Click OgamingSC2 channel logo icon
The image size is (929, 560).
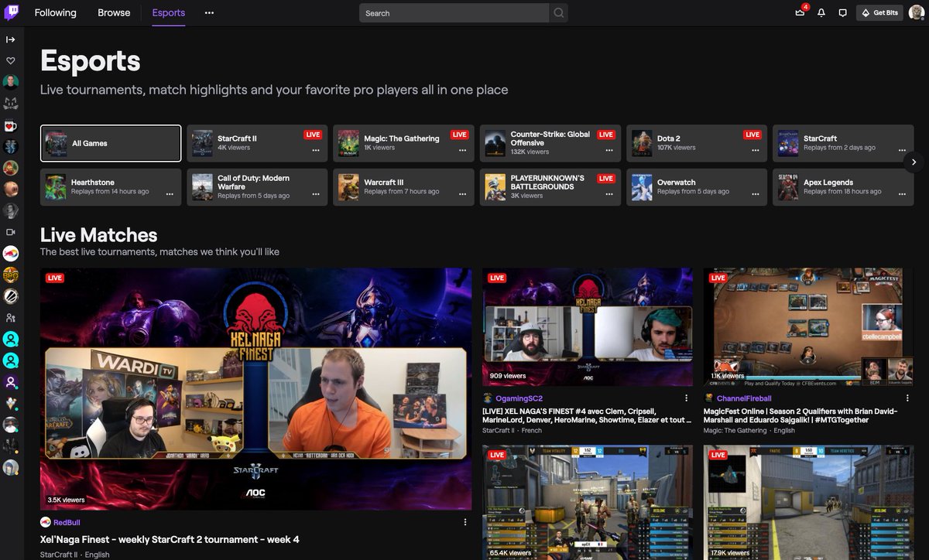(488, 398)
